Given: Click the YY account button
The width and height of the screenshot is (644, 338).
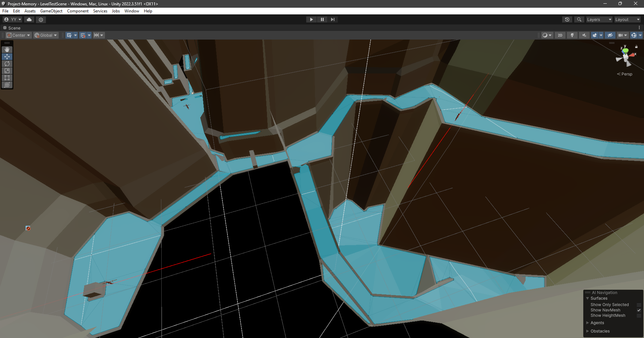Looking at the screenshot, I should [12, 19].
